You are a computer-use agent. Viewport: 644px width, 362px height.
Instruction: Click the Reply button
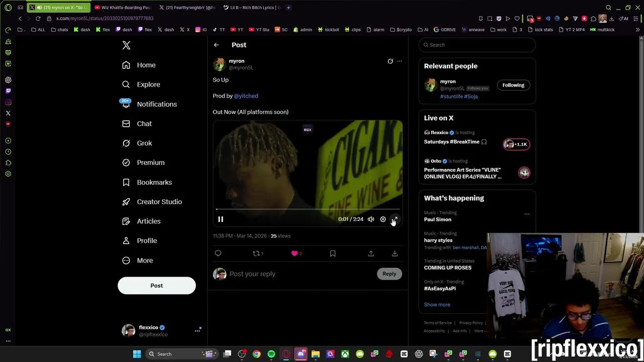(x=389, y=274)
